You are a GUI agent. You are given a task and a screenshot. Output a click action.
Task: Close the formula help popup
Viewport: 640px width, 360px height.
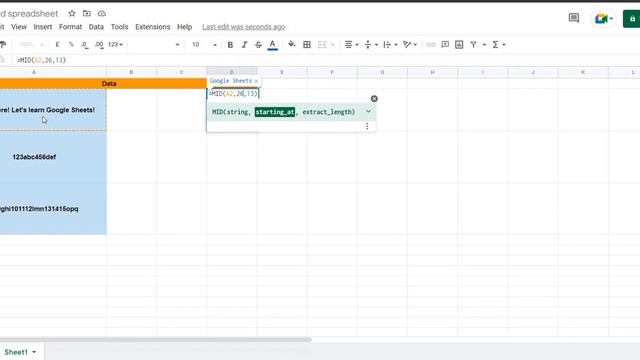coord(374,99)
